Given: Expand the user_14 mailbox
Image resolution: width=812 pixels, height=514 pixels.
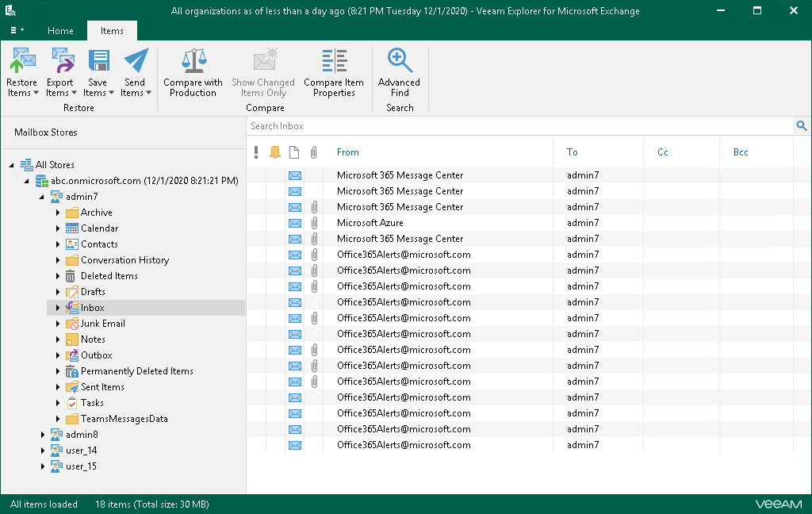Looking at the screenshot, I should pos(43,451).
